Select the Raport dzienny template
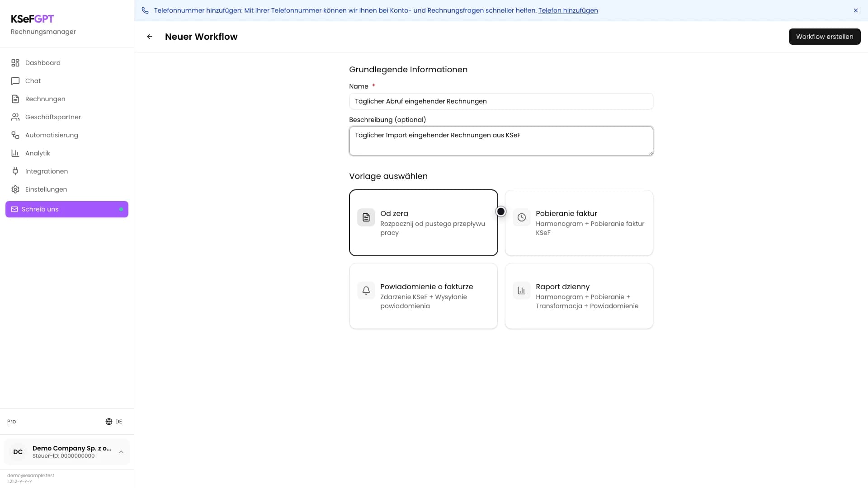 tap(579, 296)
